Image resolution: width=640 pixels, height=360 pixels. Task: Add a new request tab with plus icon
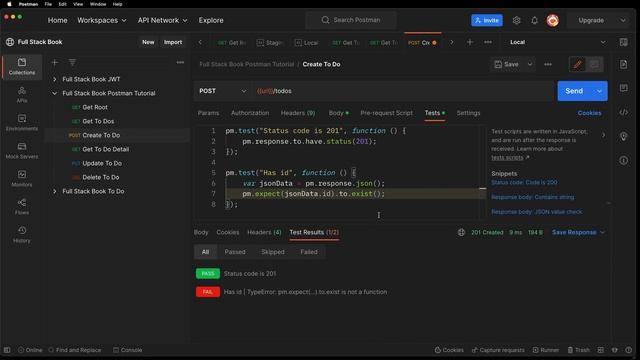click(470, 42)
